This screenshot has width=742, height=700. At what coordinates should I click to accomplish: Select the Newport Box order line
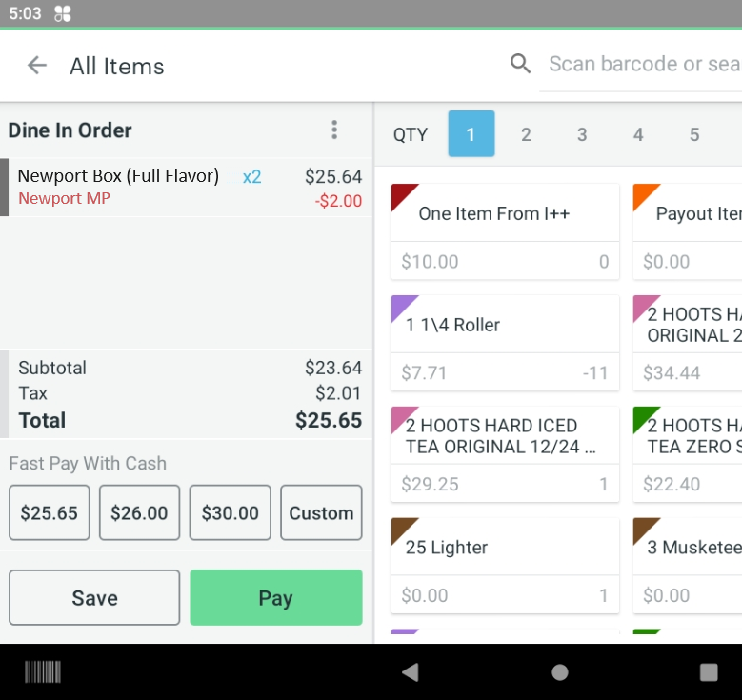click(187, 188)
